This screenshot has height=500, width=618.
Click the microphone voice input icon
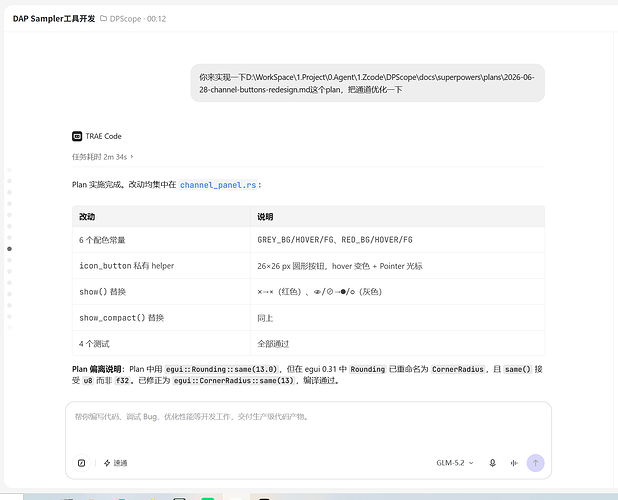tap(492, 463)
